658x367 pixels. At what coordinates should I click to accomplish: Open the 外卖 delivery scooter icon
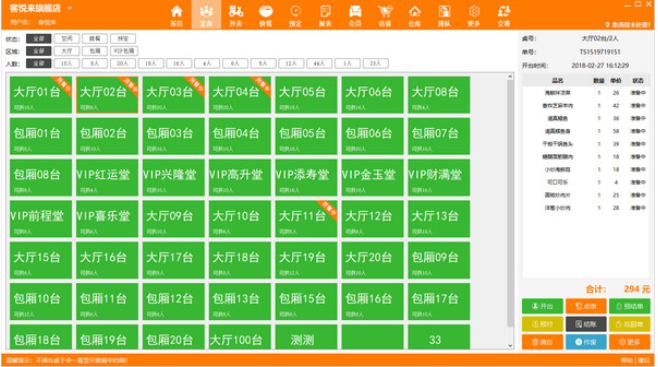pyautogui.click(x=236, y=15)
